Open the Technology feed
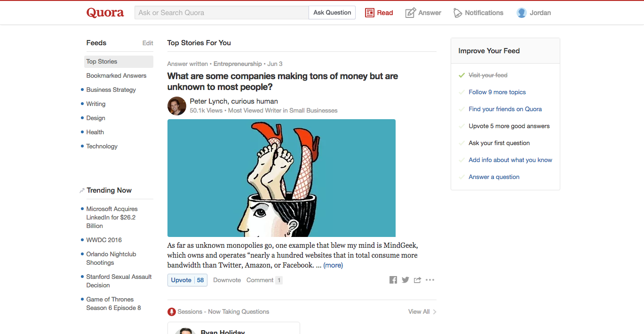The height and width of the screenshot is (334, 644). 102,147
